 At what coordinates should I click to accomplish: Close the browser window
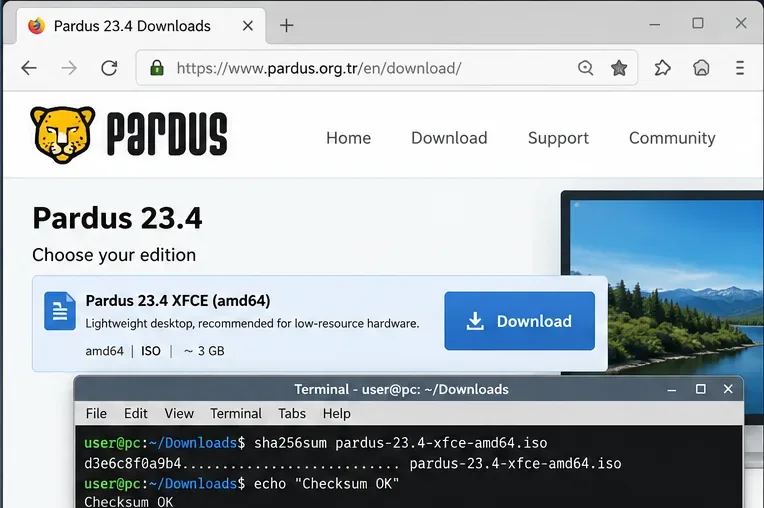click(741, 23)
